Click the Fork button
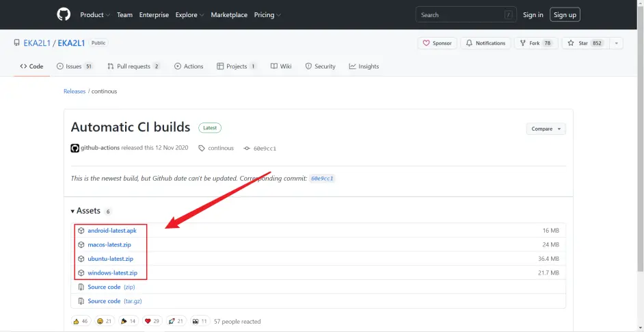The image size is (644, 332). tap(536, 43)
